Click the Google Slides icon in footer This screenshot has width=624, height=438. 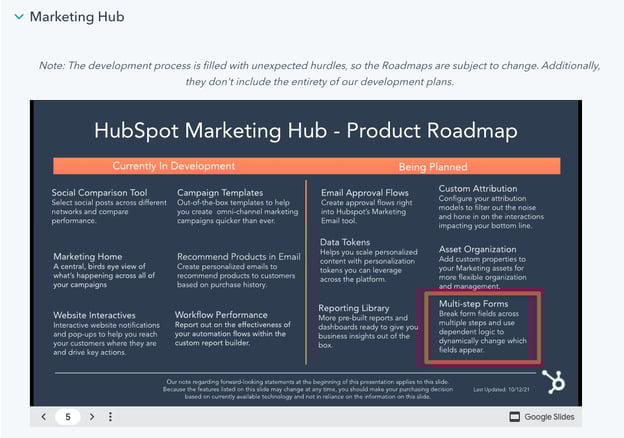point(515,416)
